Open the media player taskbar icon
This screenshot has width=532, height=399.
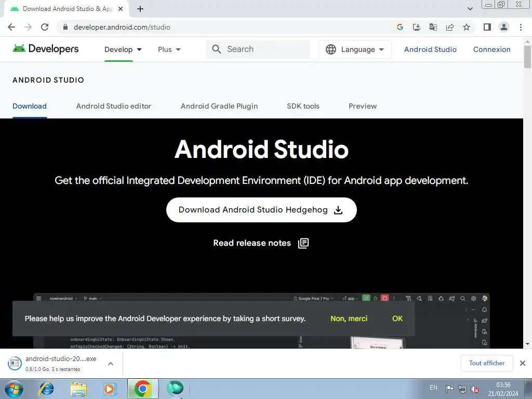(110, 389)
